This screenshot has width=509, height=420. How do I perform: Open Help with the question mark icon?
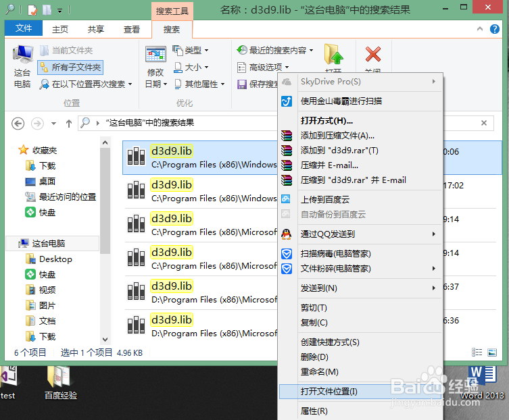494,29
